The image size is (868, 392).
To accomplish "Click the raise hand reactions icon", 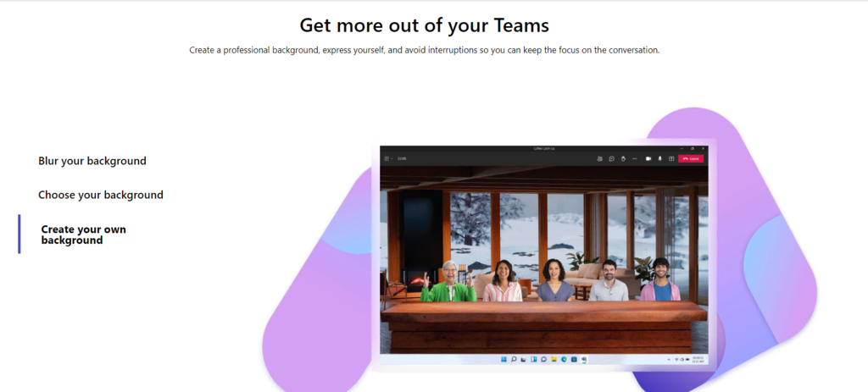I will click(x=623, y=158).
